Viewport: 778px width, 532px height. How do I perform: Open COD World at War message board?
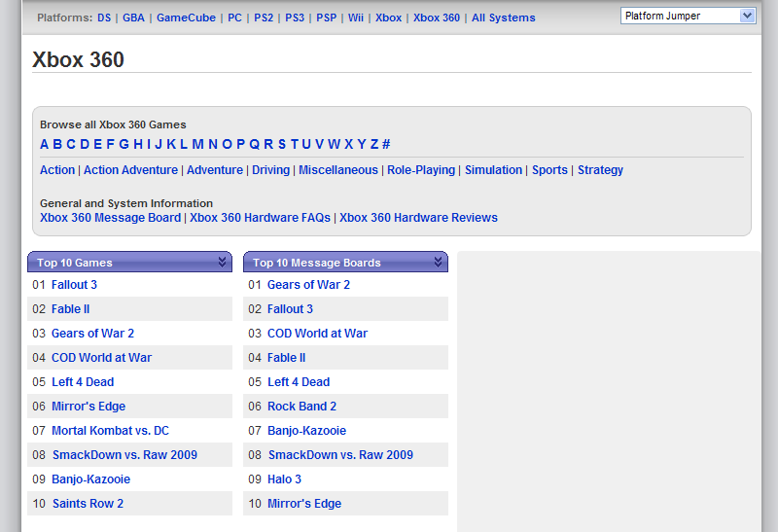318,334
